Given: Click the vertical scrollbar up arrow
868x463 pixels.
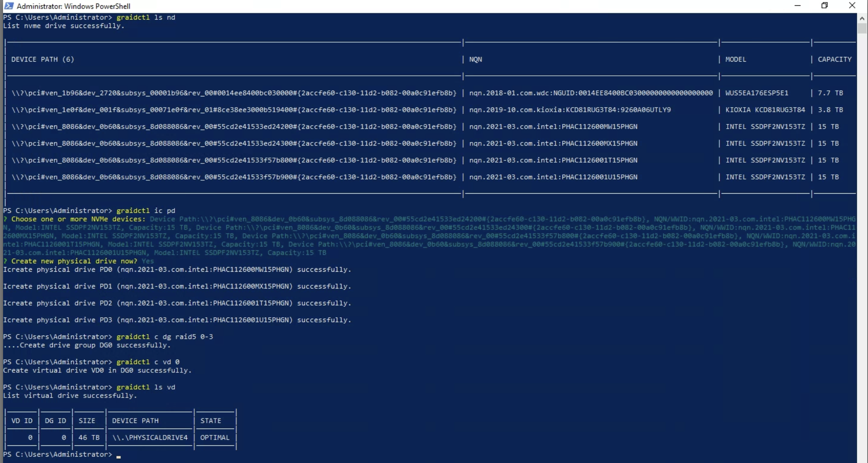Looking at the screenshot, I should [x=862, y=18].
